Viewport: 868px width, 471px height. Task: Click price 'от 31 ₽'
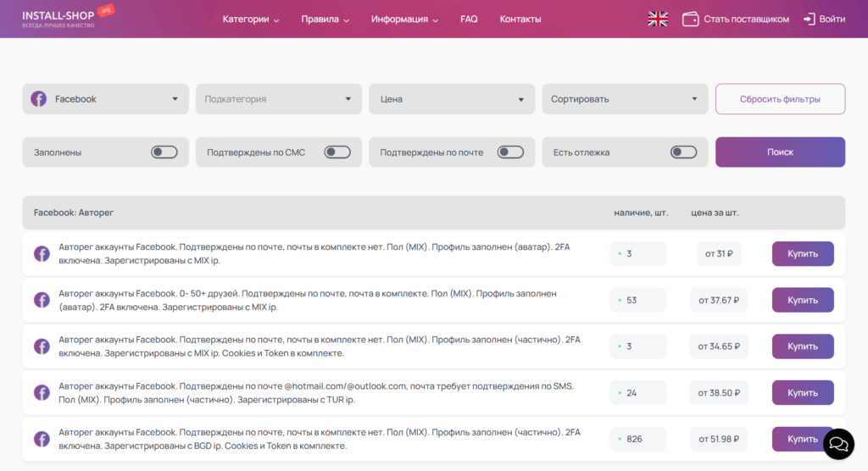click(x=719, y=253)
